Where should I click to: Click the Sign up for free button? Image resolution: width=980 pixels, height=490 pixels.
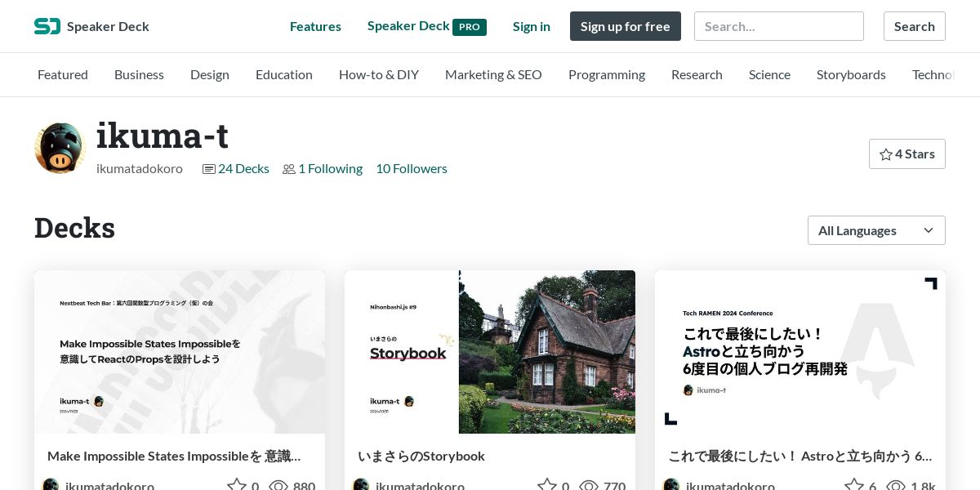click(626, 26)
